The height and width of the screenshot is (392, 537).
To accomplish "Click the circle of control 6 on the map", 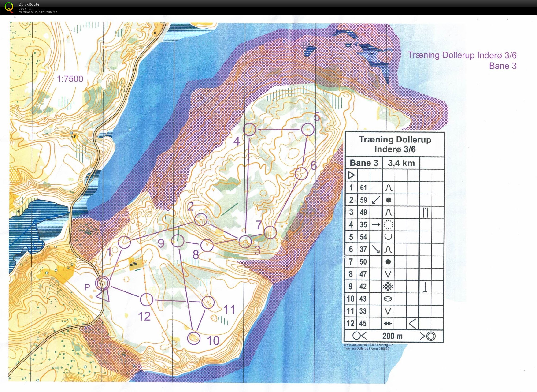I will 301,174.
